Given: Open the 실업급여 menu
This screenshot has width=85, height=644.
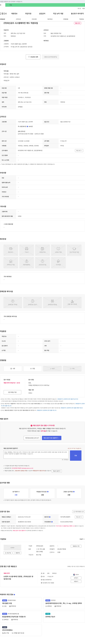Looking at the screenshot, I should click(x=42, y=13).
